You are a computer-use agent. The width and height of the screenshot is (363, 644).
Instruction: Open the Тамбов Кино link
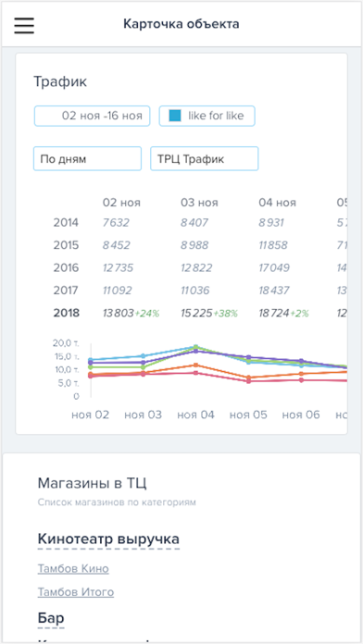pos(73,569)
